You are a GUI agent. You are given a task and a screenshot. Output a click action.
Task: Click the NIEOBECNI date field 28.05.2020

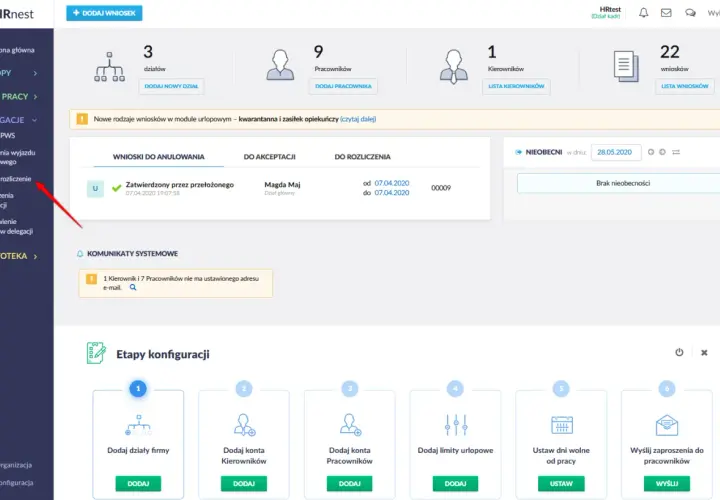click(616, 152)
